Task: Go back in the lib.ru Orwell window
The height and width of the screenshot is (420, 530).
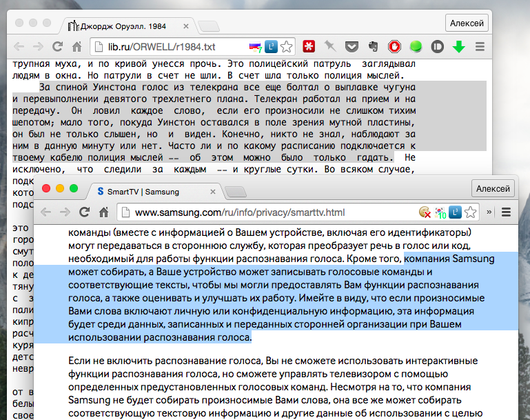Action: coord(19,47)
